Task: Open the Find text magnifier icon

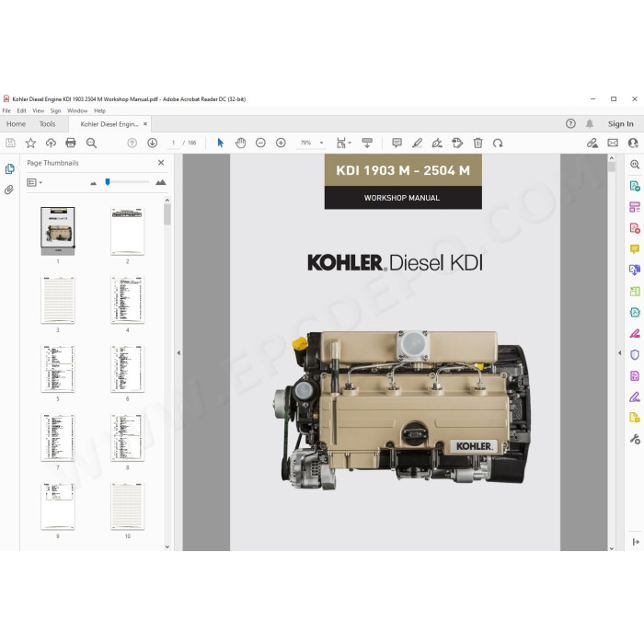Action: pyautogui.click(x=91, y=143)
